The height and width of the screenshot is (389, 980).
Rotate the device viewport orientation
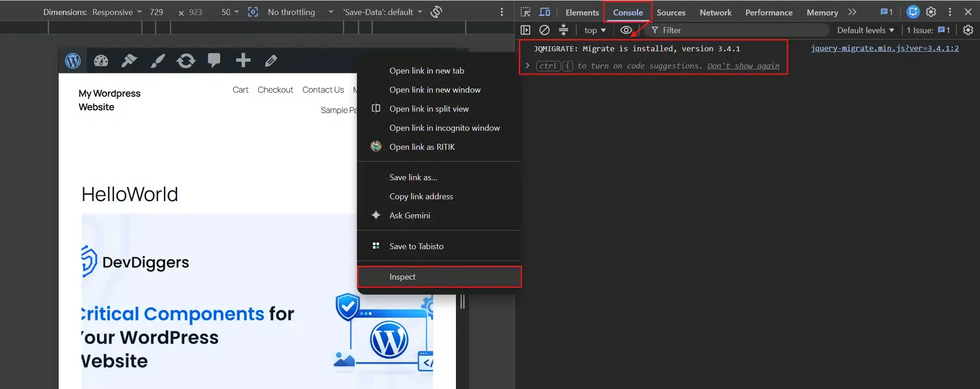(436, 12)
